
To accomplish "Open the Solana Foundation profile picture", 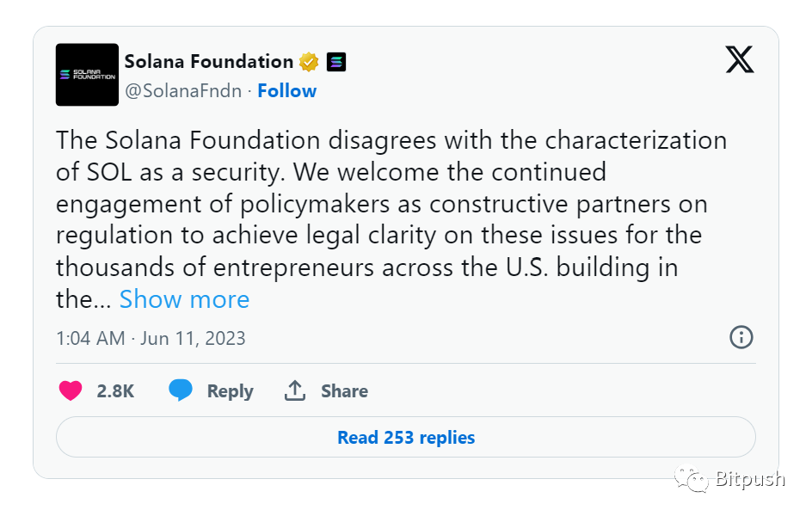I will click(87, 75).
